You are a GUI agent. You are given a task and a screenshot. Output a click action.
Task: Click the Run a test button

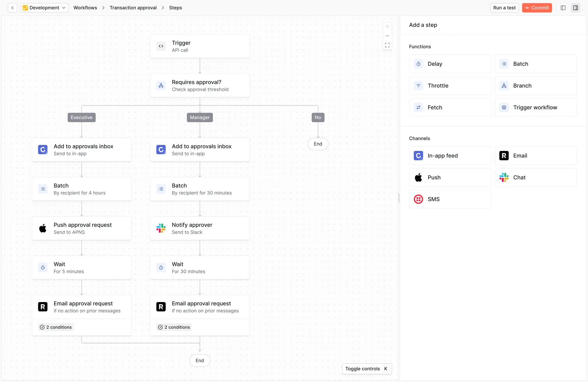tap(504, 8)
